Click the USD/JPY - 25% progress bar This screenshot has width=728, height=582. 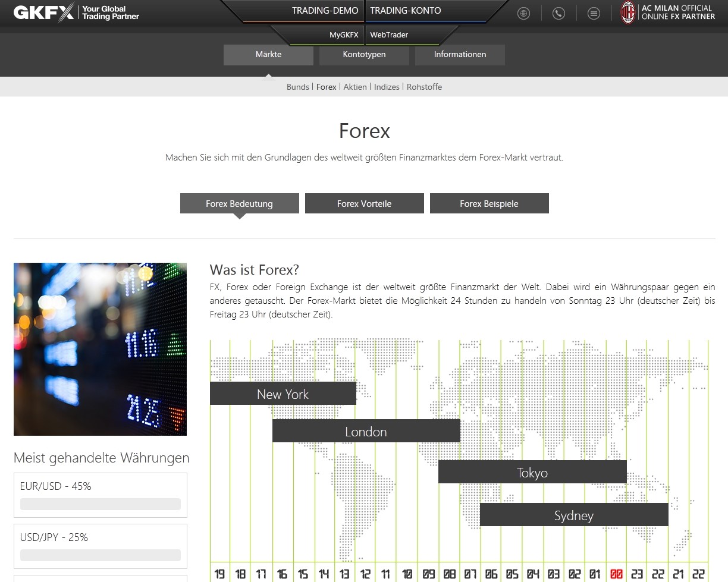[101, 555]
